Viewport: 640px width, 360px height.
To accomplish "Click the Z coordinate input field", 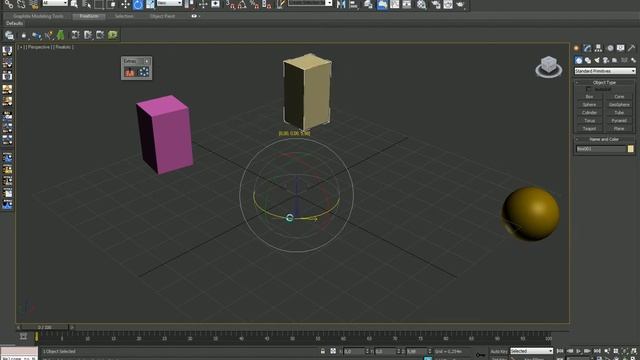I will click(x=416, y=351).
